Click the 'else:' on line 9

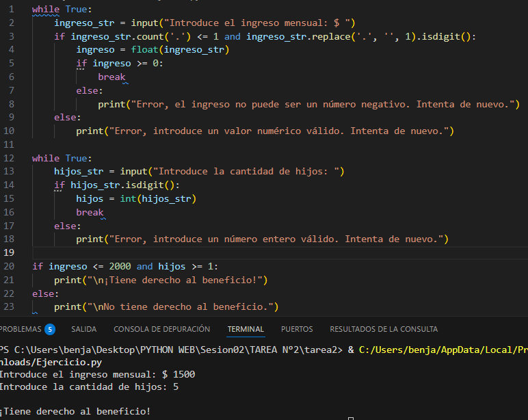coord(67,117)
